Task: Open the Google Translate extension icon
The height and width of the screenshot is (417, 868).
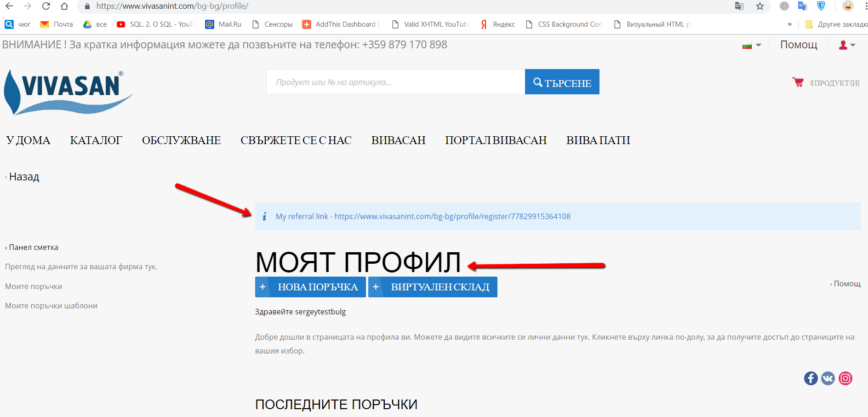Action: (x=803, y=6)
